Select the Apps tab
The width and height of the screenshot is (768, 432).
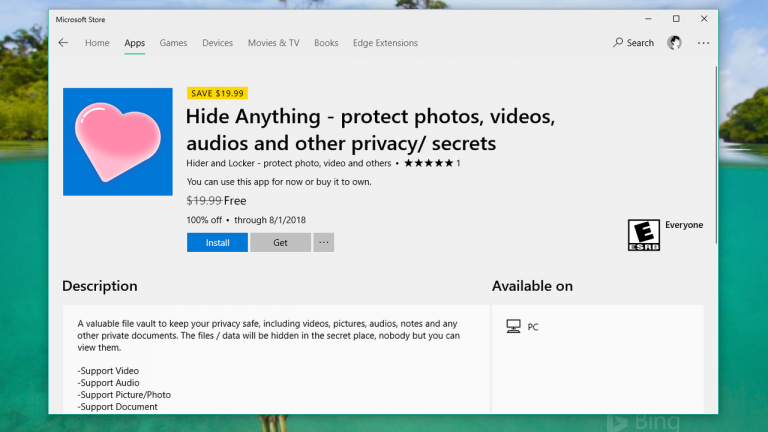[x=135, y=43]
